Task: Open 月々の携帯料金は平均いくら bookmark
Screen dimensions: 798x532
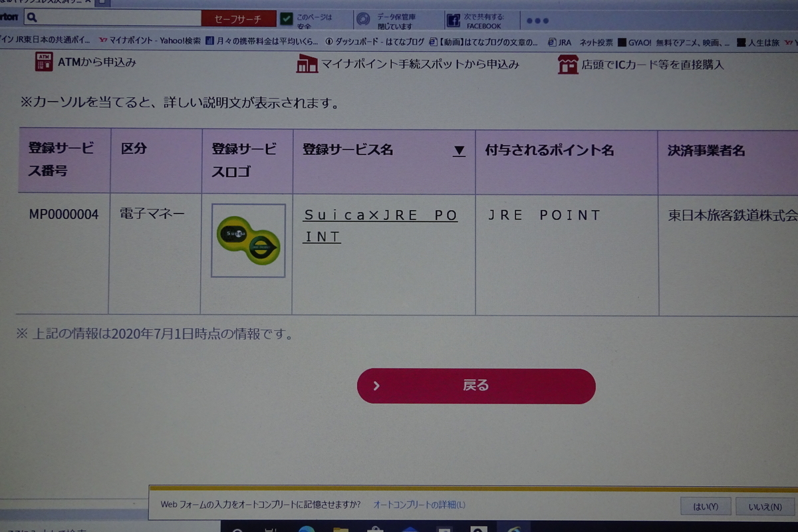Action: [x=261, y=41]
